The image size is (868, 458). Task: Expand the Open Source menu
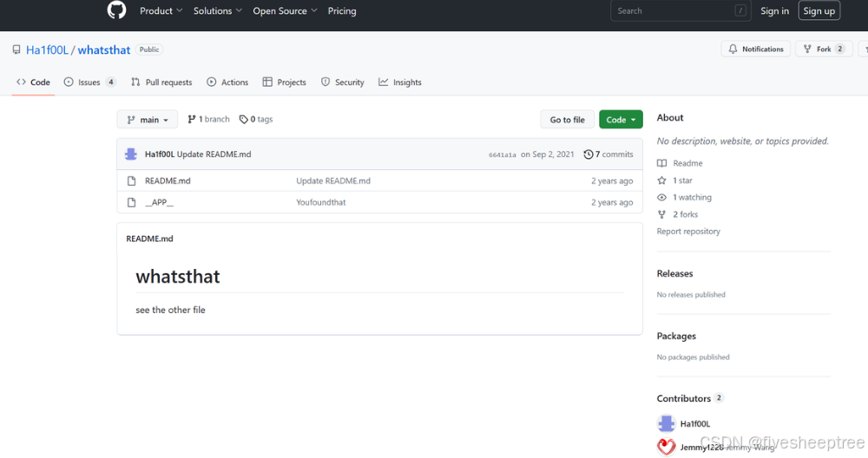point(285,10)
